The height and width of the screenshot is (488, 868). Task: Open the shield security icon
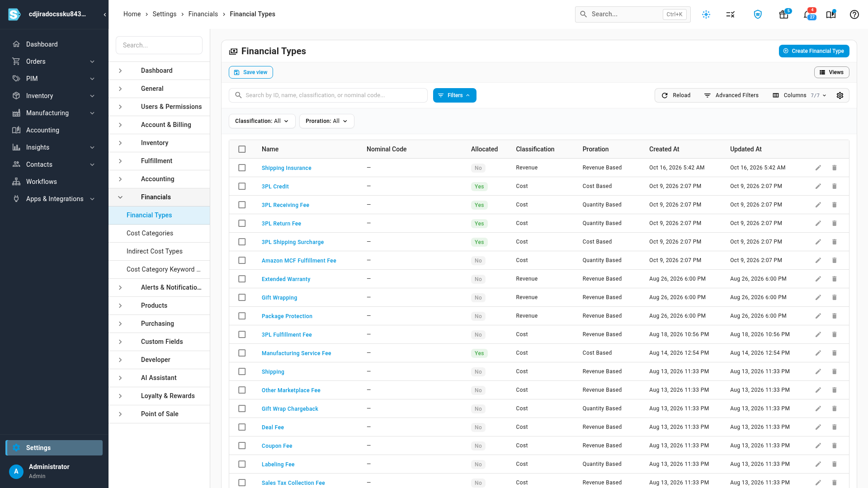(x=758, y=14)
